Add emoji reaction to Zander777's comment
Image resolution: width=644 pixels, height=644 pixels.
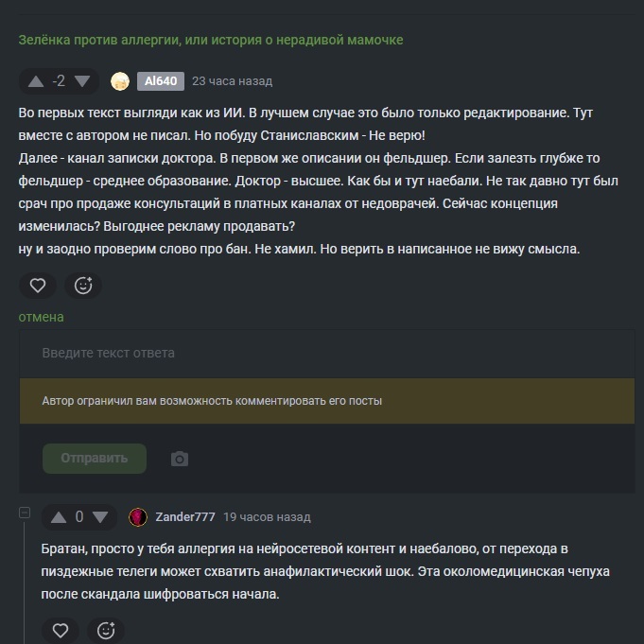(106, 630)
